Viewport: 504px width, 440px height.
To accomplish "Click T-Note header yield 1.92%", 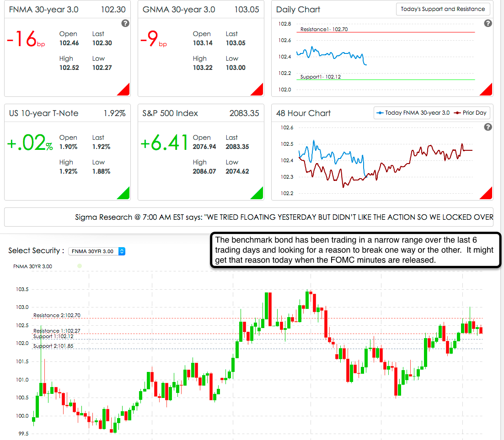I will tap(114, 113).
